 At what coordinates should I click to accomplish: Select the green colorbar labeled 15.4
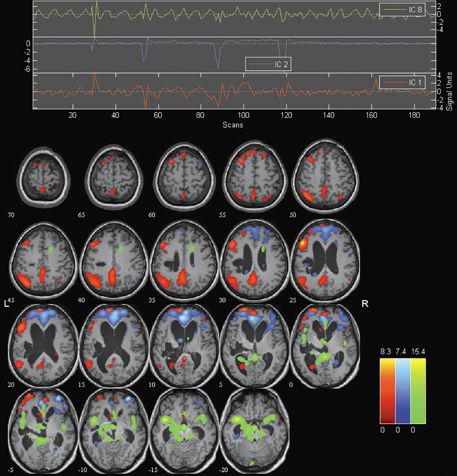(x=418, y=391)
